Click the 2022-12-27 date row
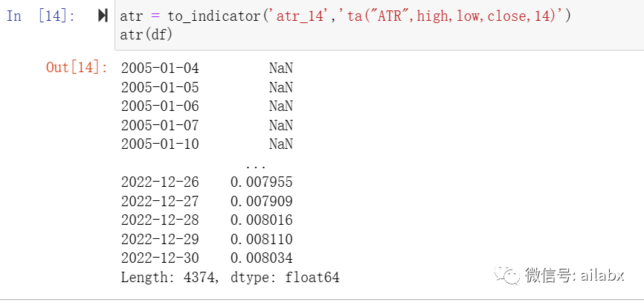The image size is (644, 303). pos(160,201)
